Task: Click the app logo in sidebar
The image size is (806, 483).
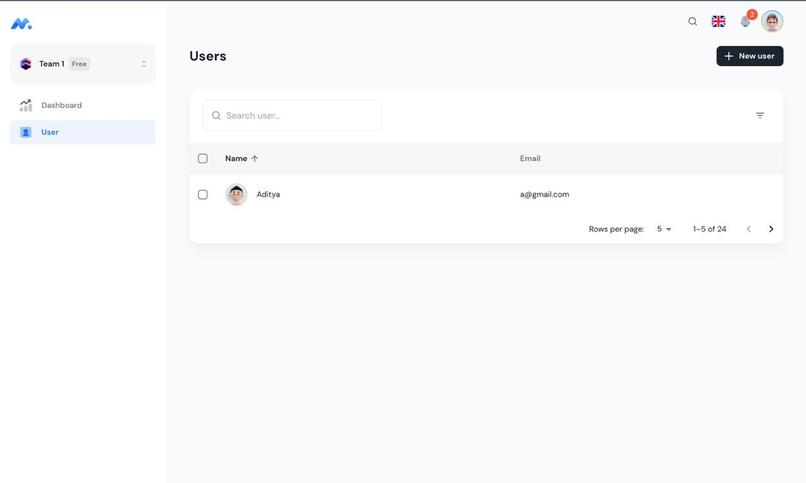Action: pos(21,24)
